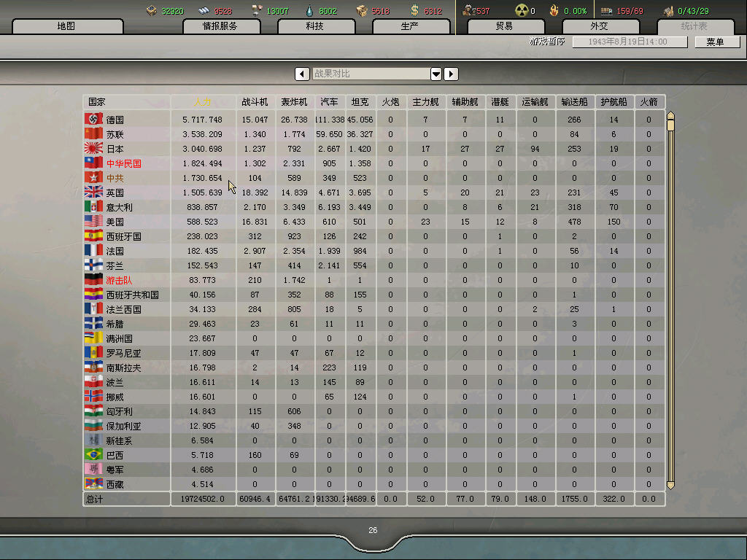Click the United Kingdom flag icon
This screenshot has width=747, height=560.
tap(93, 192)
